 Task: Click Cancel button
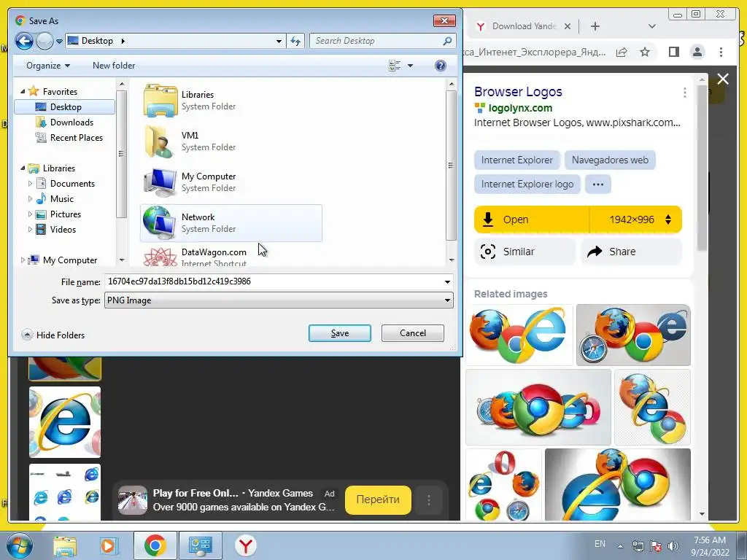coord(413,333)
